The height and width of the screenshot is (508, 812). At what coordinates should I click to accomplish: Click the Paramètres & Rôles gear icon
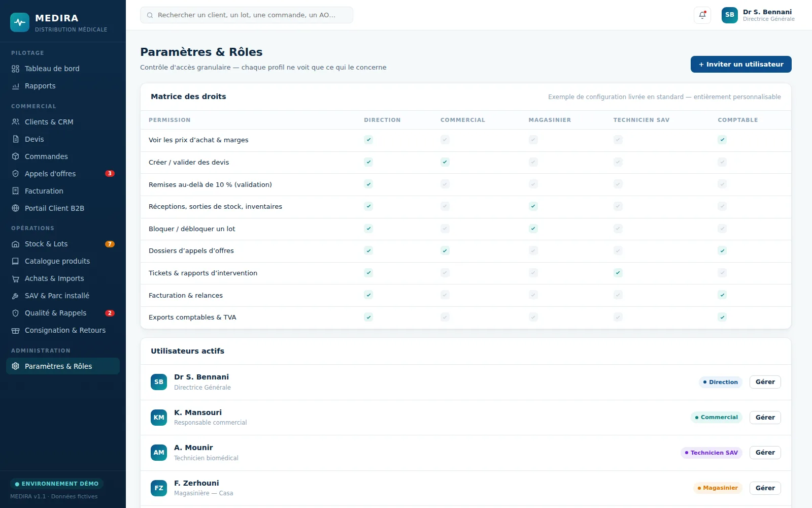(x=16, y=366)
